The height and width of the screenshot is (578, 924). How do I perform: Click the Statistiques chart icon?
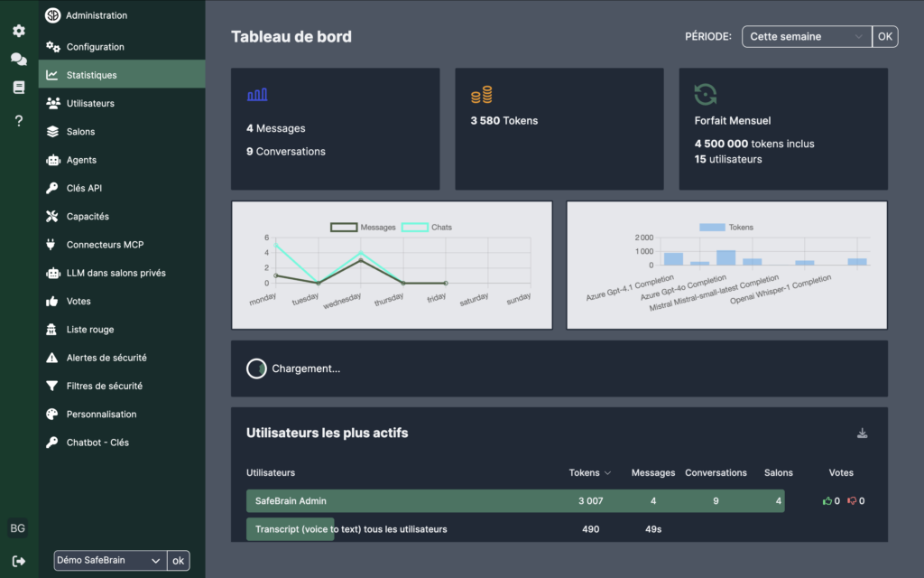coord(52,75)
